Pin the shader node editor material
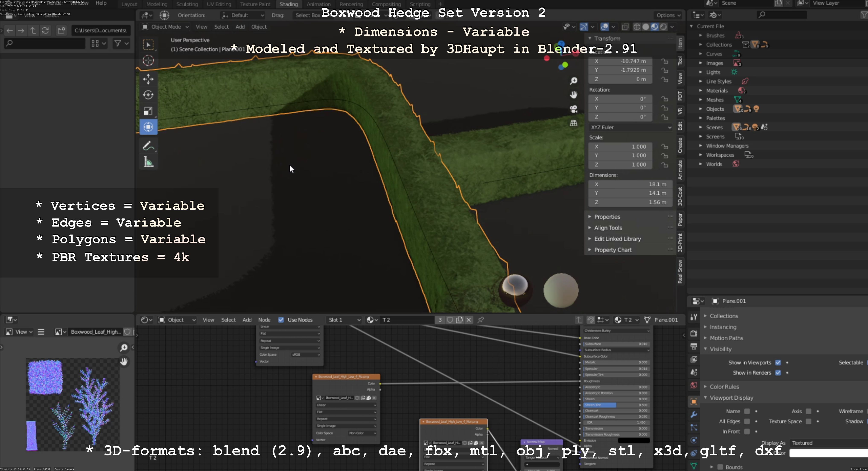This screenshot has height=471, width=868. coord(481,320)
